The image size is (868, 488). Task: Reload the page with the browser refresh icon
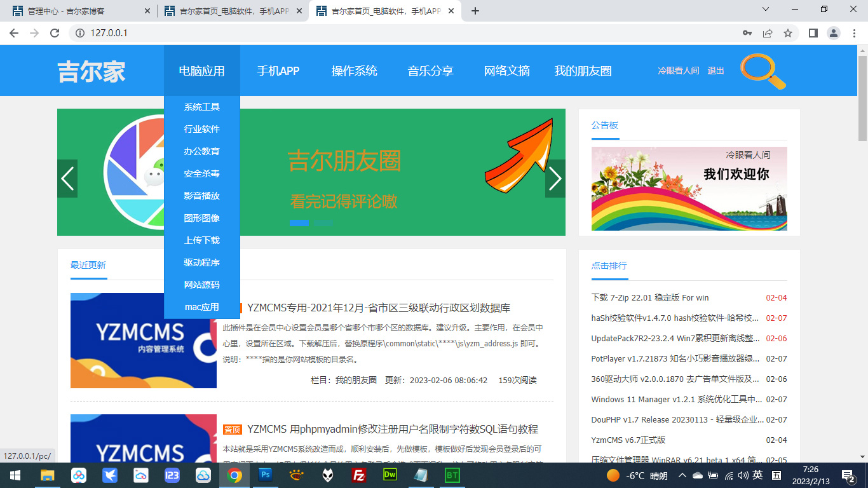point(55,33)
